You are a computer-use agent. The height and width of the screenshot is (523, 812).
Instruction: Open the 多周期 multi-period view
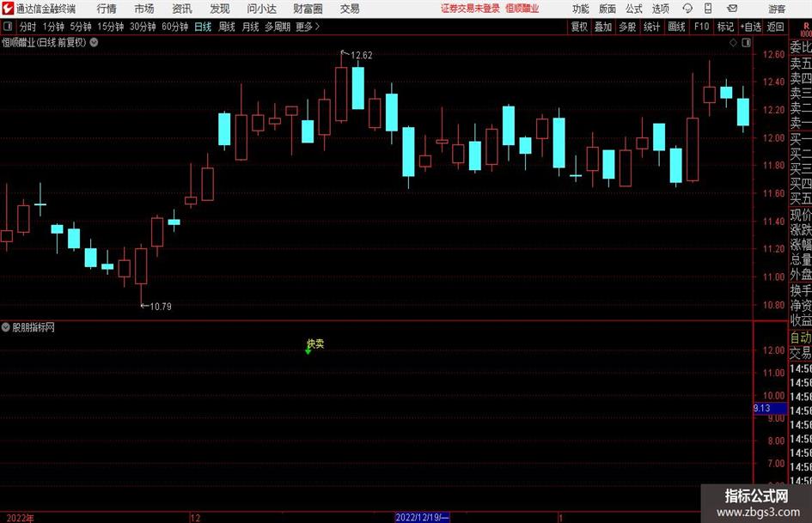coord(278,27)
